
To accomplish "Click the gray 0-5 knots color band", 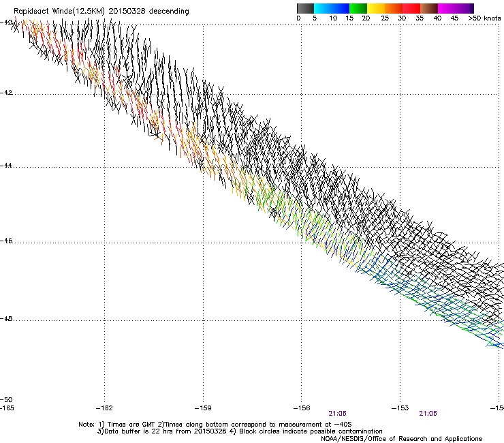I will point(305,8).
